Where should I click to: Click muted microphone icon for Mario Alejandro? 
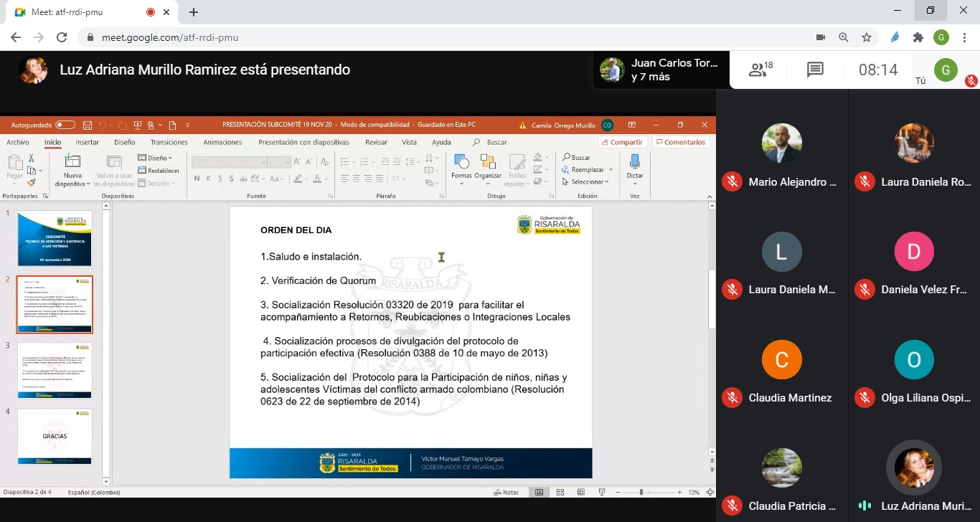pyautogui.click(x=732, y=181)
